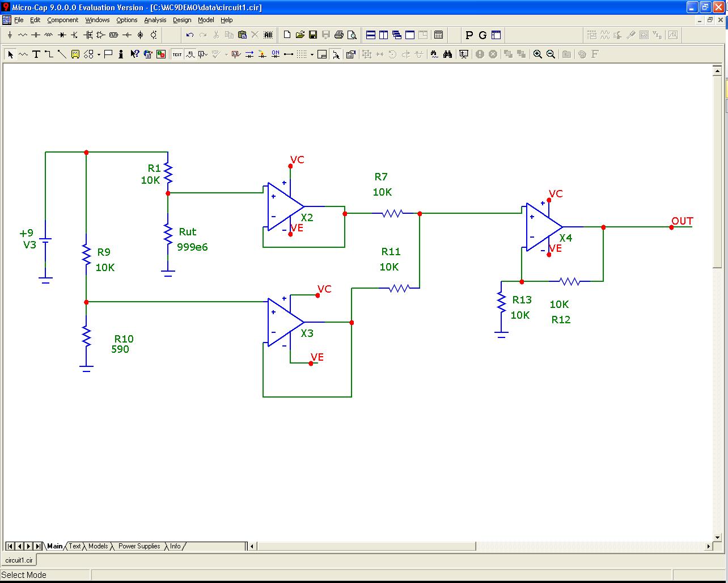728x583 pixels.
Task: Open the circuit1.cir document tab
Action: point(19,559)
